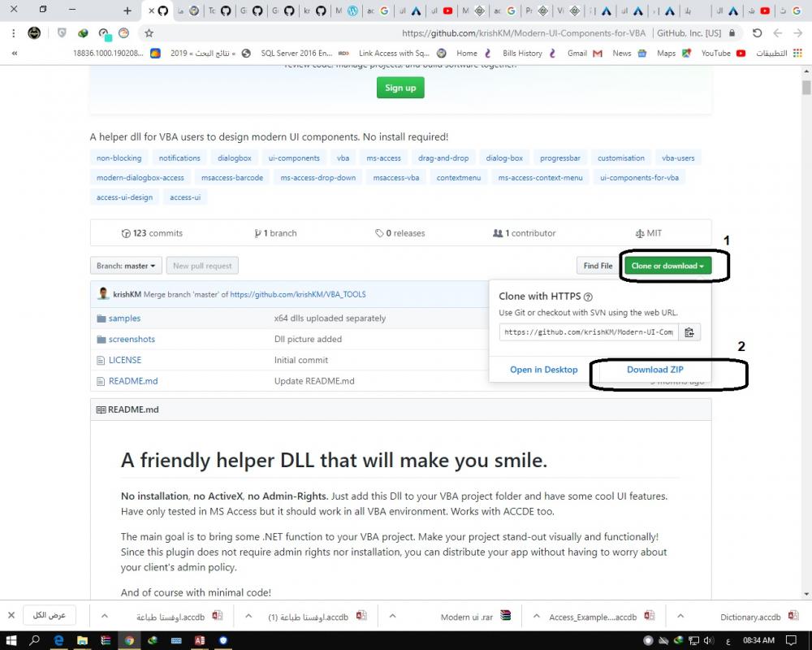
Task: Close the active GitHub tab
Action: 151,11
